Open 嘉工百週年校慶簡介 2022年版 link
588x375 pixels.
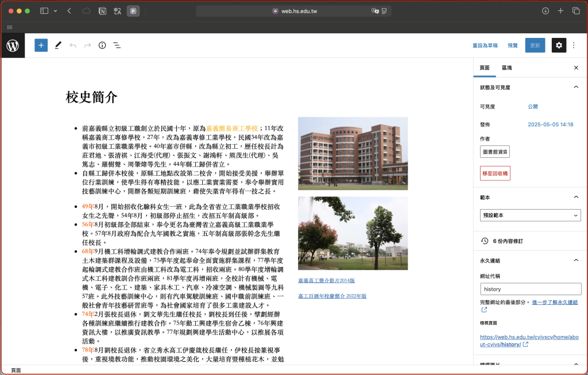(x=332, y=296)
